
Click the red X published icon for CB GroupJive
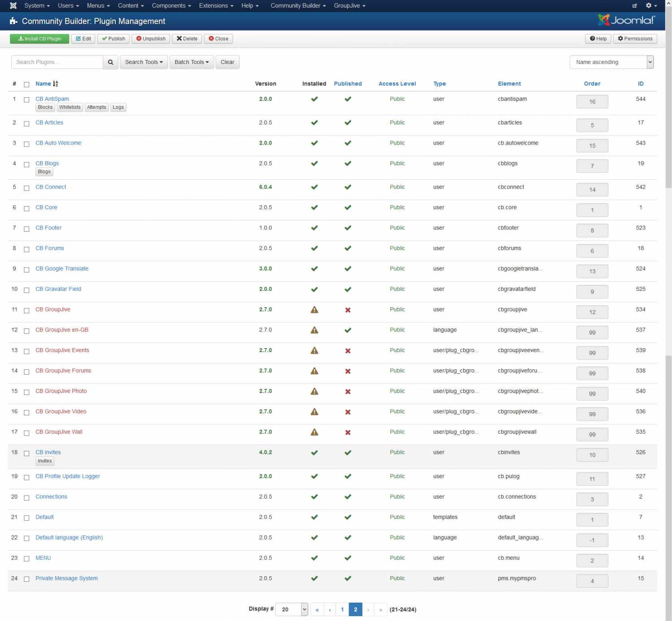pos(348,310)
